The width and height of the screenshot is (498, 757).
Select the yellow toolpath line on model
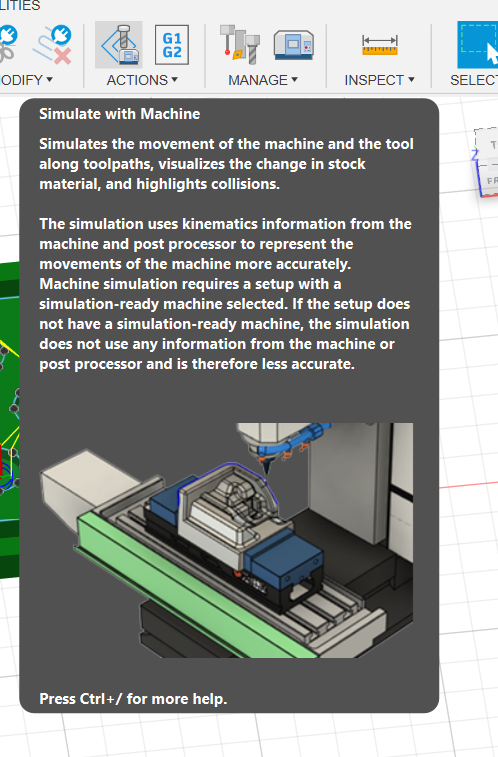[10, 349]
